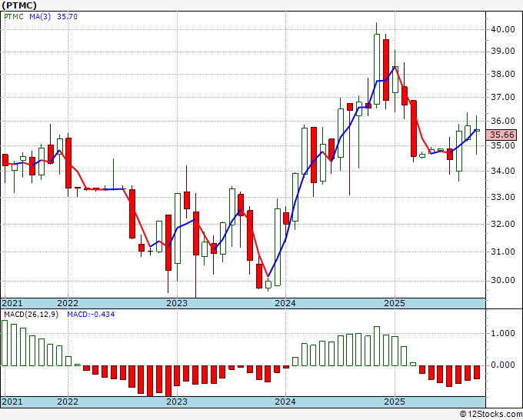
Task: Click the 37.00 price axis label
Action: pyautogui.click(x=504, y=98)
